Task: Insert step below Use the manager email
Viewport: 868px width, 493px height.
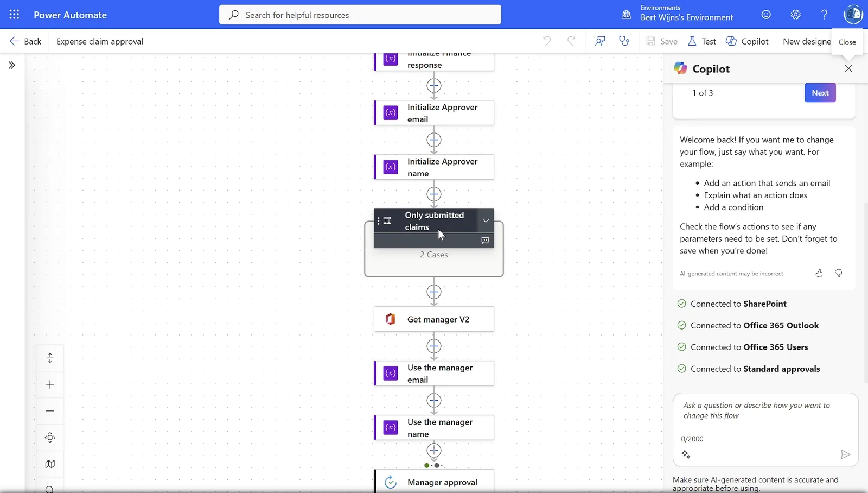Action: pyautogui.click(x=433, y=401)
